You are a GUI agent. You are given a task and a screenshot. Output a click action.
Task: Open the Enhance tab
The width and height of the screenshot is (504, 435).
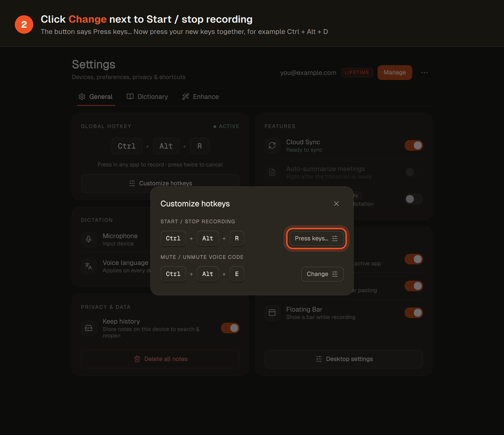(201, 97)
